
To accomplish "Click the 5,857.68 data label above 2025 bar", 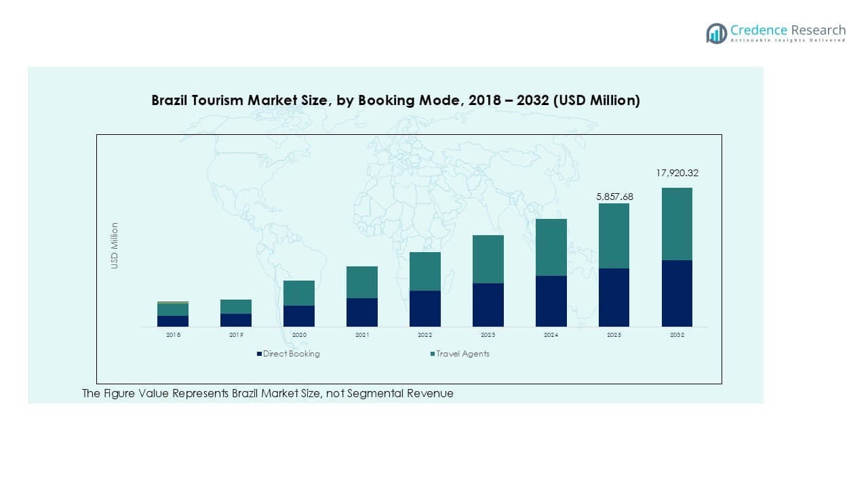I will click(x=614, y=197).
